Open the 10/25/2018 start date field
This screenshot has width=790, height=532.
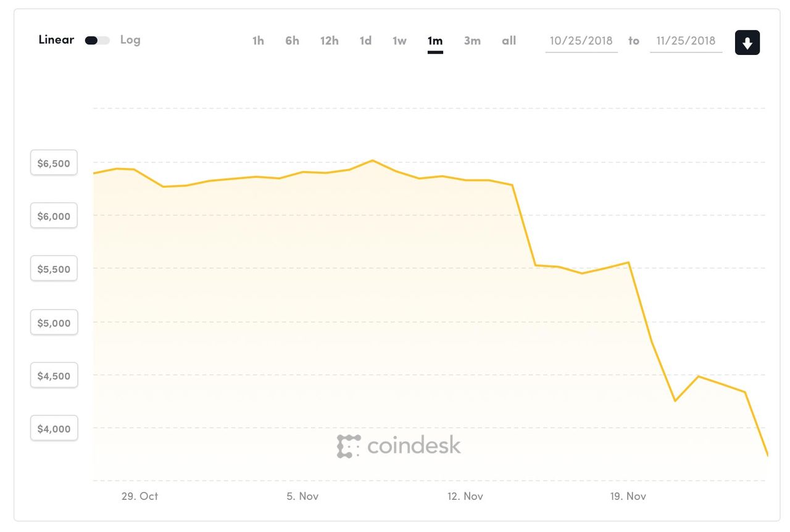581,41
